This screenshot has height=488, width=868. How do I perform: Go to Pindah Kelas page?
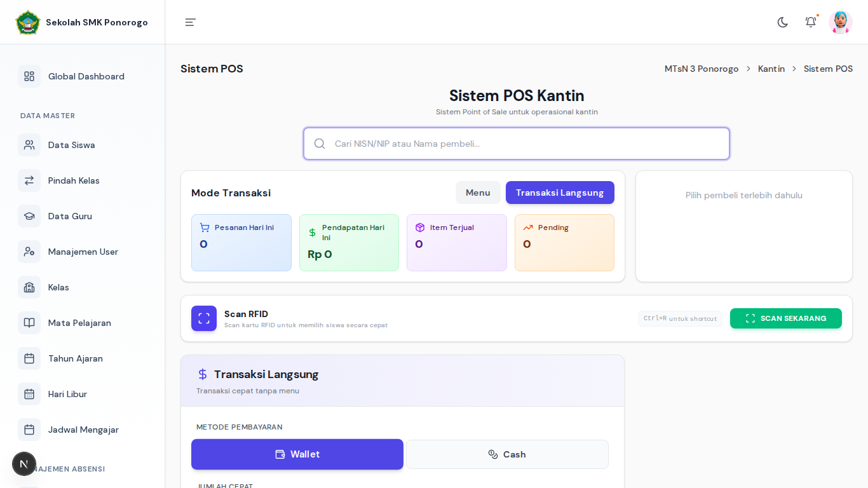pyautogui.click(x=83, y=180)
